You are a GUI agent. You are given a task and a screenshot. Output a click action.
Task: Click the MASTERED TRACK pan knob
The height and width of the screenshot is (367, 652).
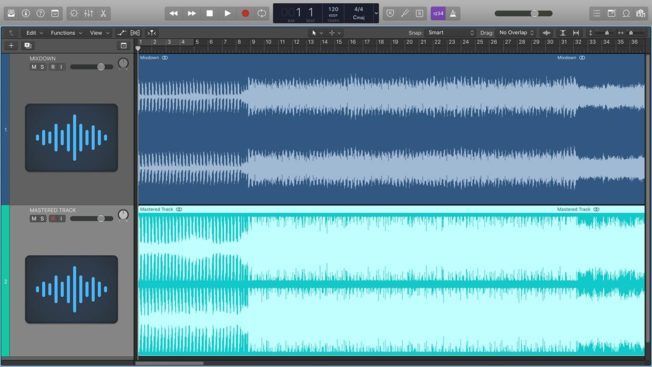point(123,215)
